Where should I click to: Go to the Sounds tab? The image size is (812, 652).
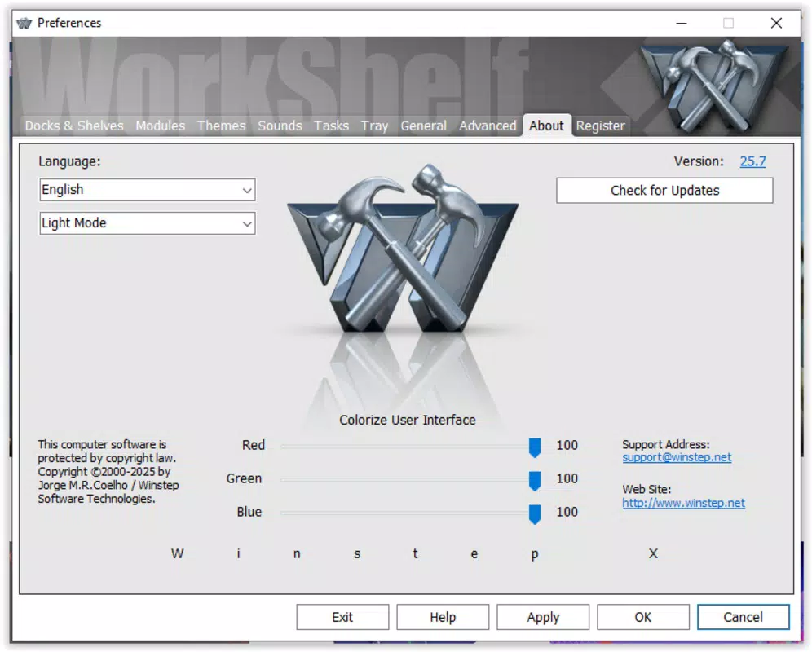pos(280,126)
